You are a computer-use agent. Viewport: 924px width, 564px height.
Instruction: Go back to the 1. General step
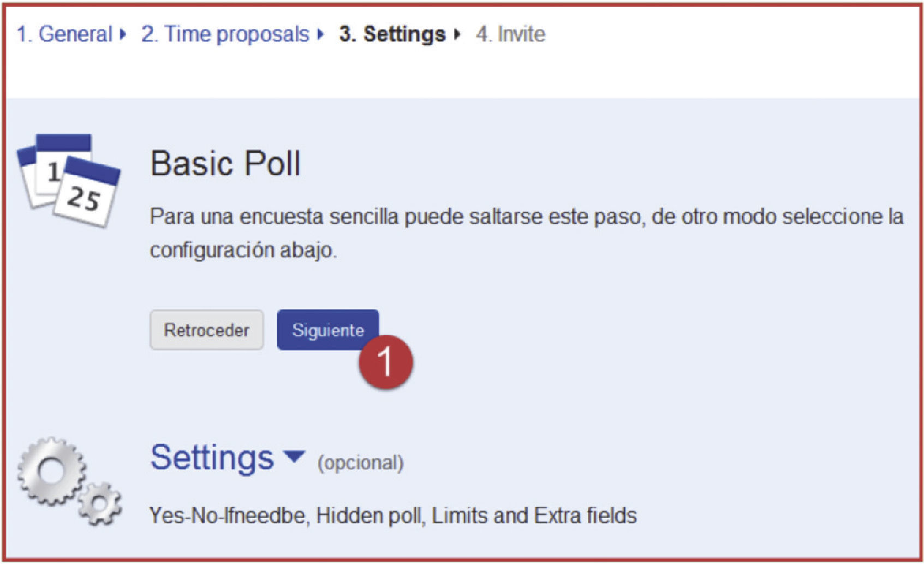click(x=64, y=34)
